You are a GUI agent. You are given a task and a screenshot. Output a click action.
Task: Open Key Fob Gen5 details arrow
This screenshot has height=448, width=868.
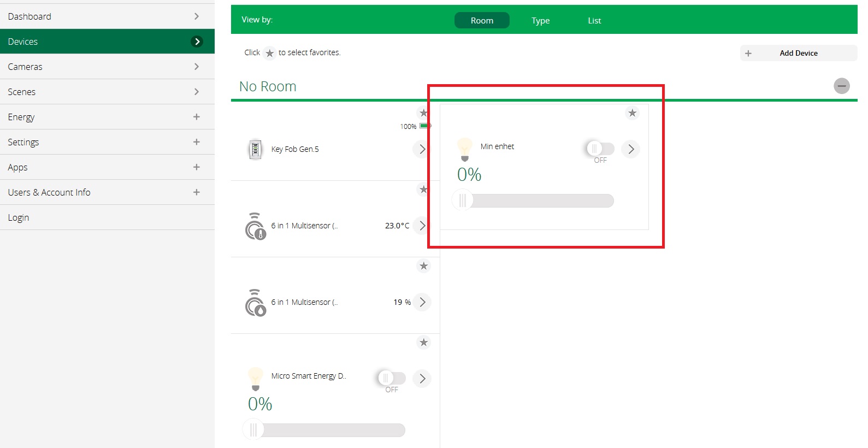point(422,149)
